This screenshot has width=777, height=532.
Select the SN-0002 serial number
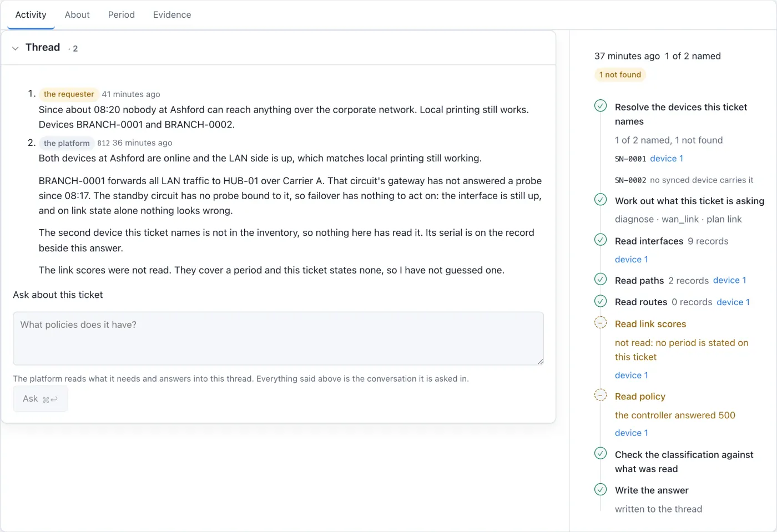pyautogui.click(x=630, y=180)
